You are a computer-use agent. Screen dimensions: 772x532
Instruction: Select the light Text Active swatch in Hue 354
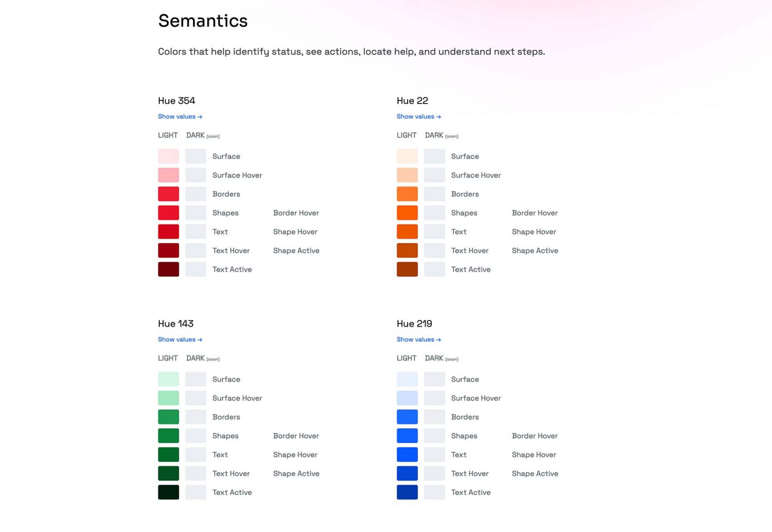168,269
